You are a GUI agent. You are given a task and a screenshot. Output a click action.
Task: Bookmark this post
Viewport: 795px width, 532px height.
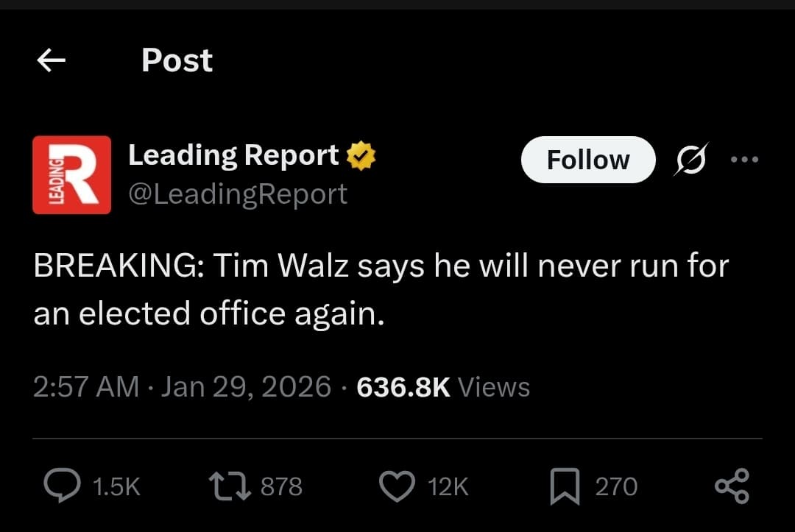pyautogui.click(x=563, y=486)
